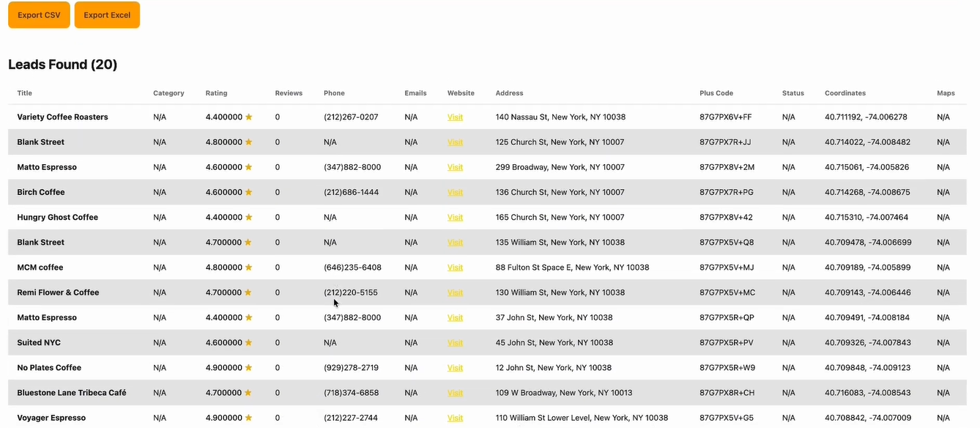Open Visit link for Suited NYC

[455, 343]
